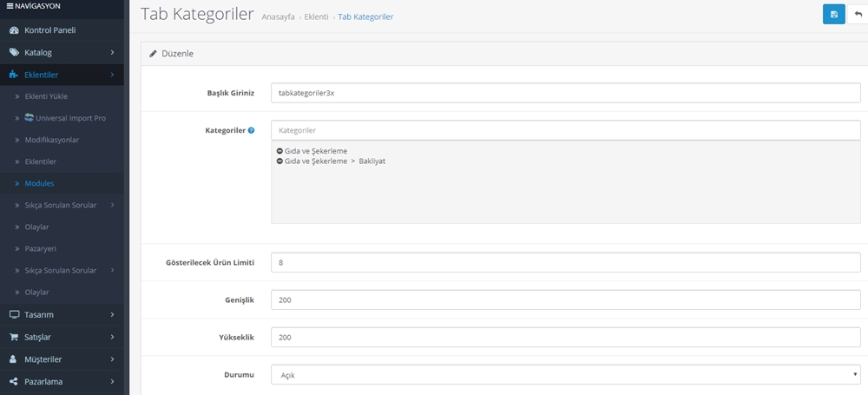The image size is (868, 395).
Task: Click the Anasayfa breadcrumb link
Action: coord(278,17)
